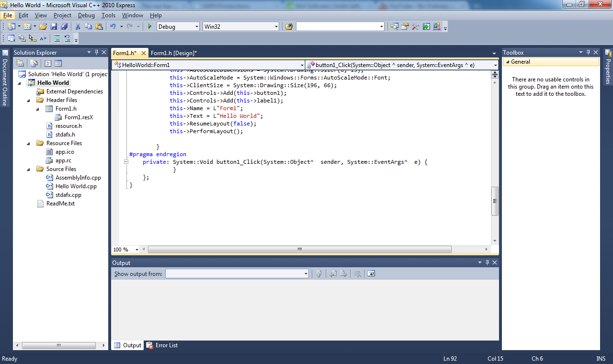Collapse the General toolbox group

(507, 62)
